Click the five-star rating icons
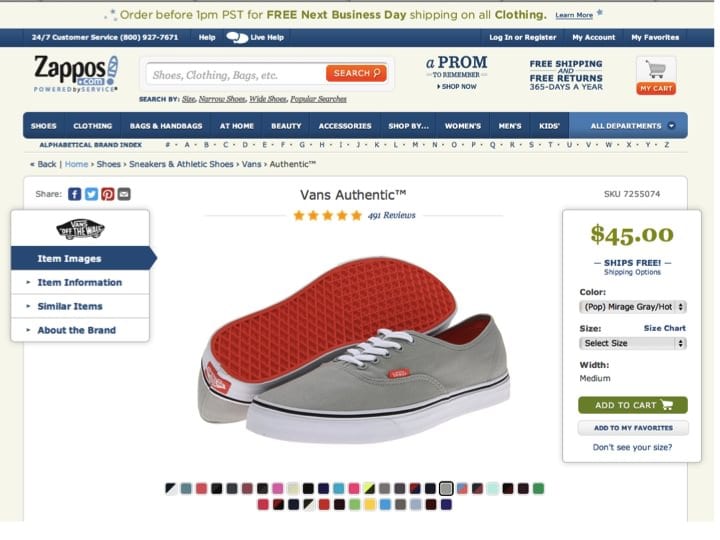Screen dimensions: 720x540 click(328, 215)
